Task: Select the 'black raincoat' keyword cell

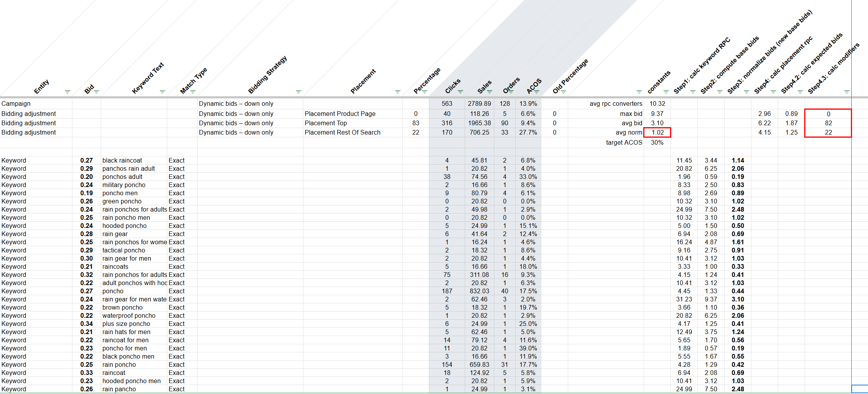Action: (x=134, y=160)
